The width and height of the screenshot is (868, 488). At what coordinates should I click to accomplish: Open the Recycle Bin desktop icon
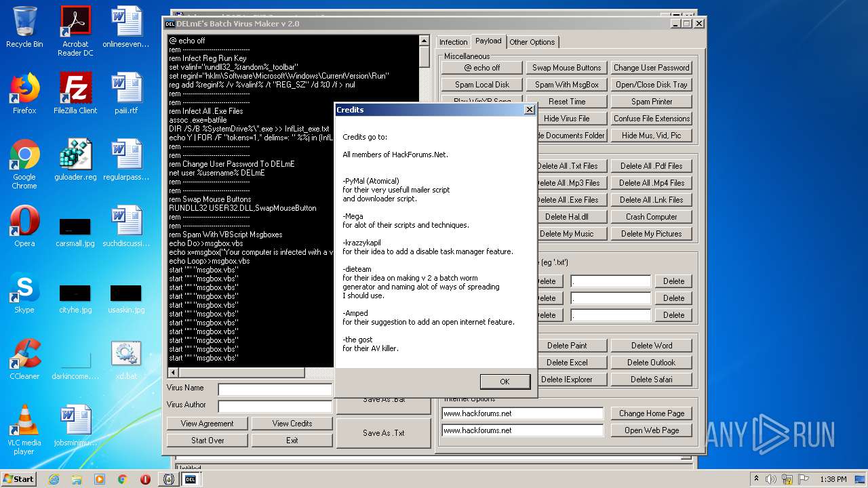pos(24,27)
